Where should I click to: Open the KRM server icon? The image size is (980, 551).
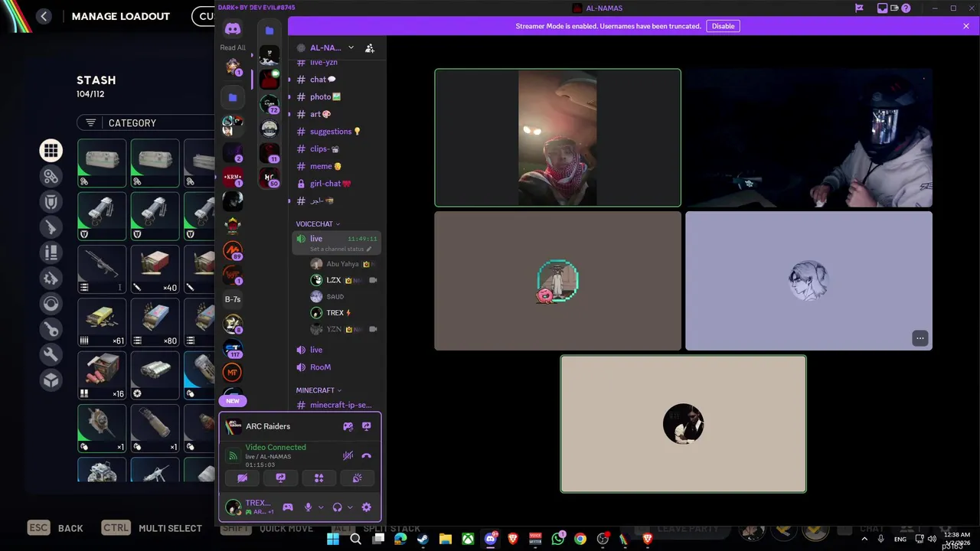[233, 177]
